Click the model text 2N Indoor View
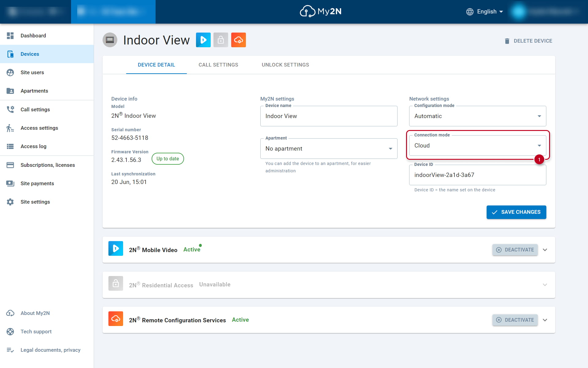 [x=134, y=115]
